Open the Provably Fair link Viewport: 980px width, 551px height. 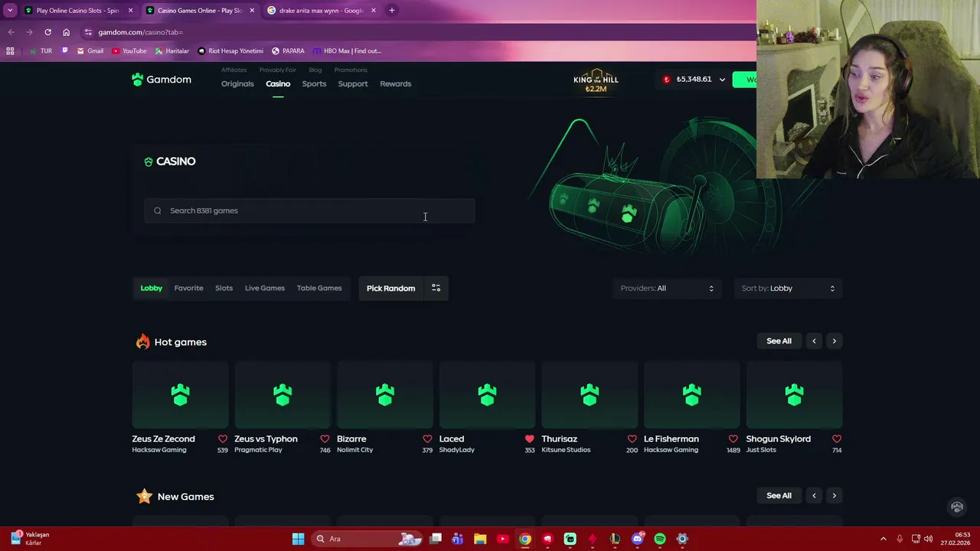pos(278,70)
